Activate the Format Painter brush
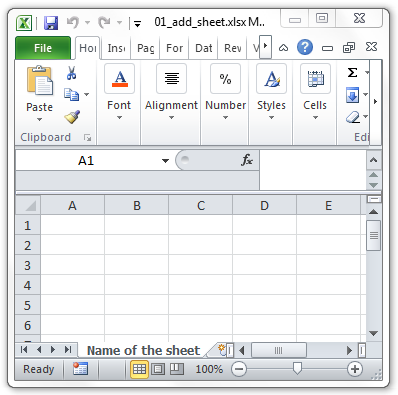 [72, 117]
